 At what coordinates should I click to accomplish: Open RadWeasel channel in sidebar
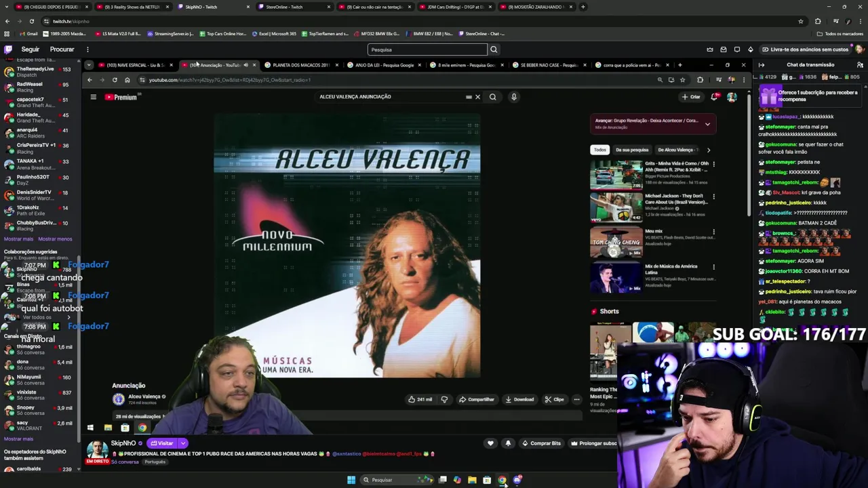(x=41, y=87)
